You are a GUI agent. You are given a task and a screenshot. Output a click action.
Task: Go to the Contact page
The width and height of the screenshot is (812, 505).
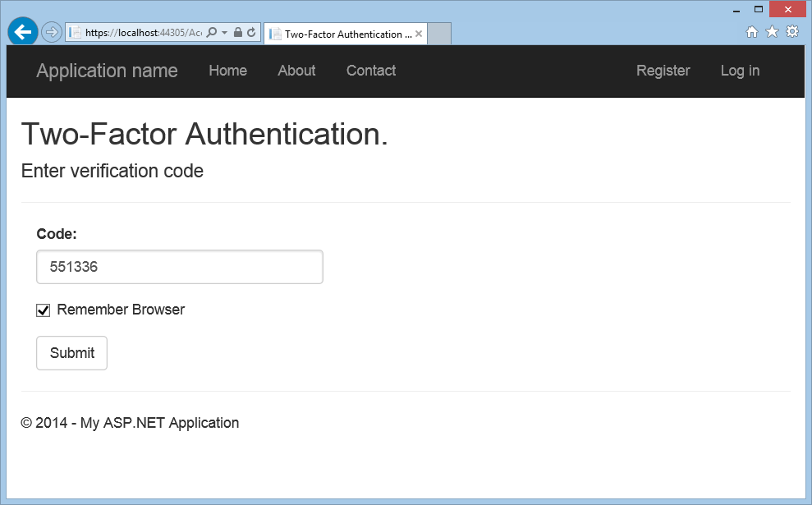point(370,71)
